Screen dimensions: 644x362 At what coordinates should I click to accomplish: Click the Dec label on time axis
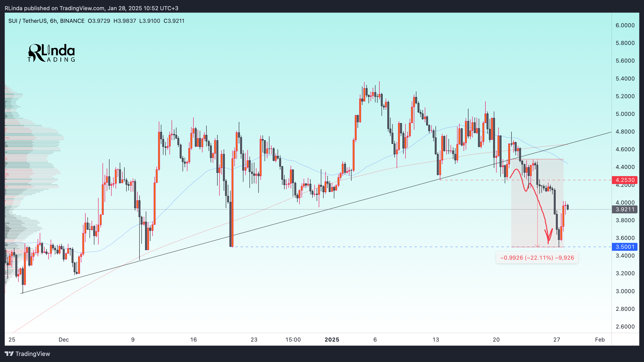[x=63, y=339]
